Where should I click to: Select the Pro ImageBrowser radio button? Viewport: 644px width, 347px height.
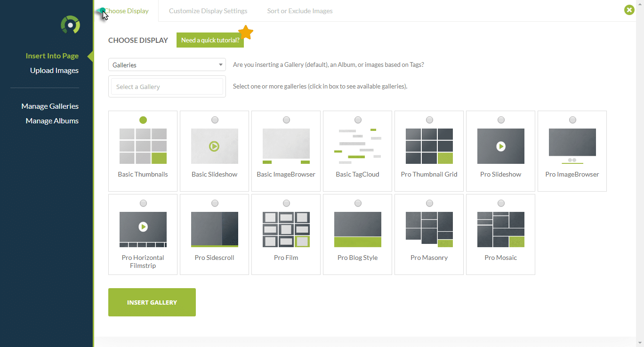click(572, 120)
